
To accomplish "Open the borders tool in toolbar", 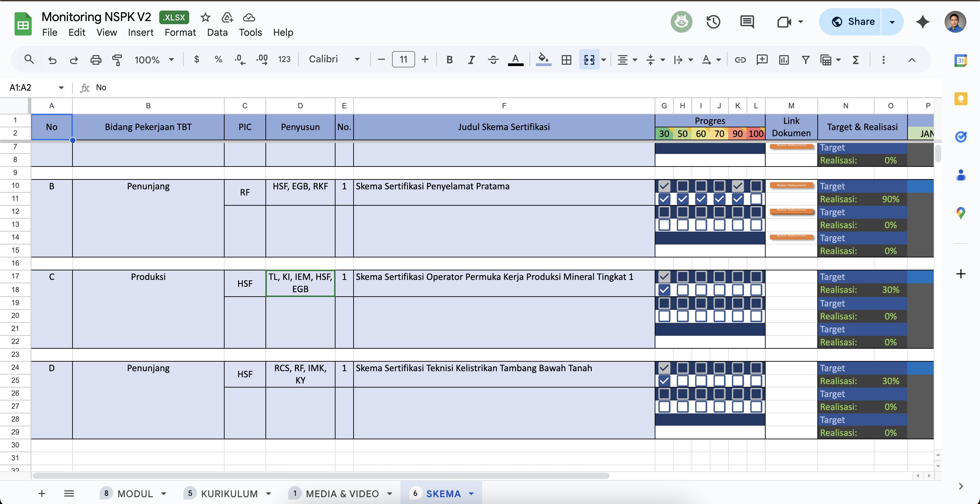I will click(x=567, y=60).
